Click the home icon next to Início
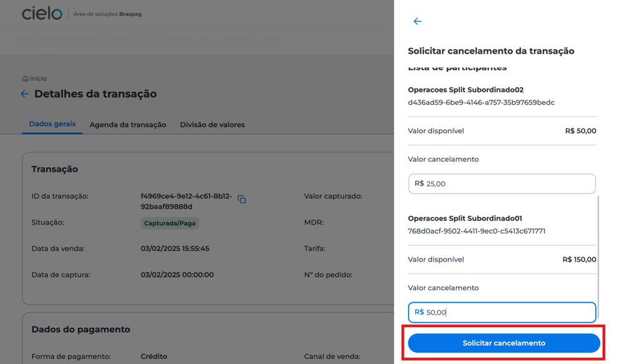Viewport: 617px width, 364px height. [26, 79]
